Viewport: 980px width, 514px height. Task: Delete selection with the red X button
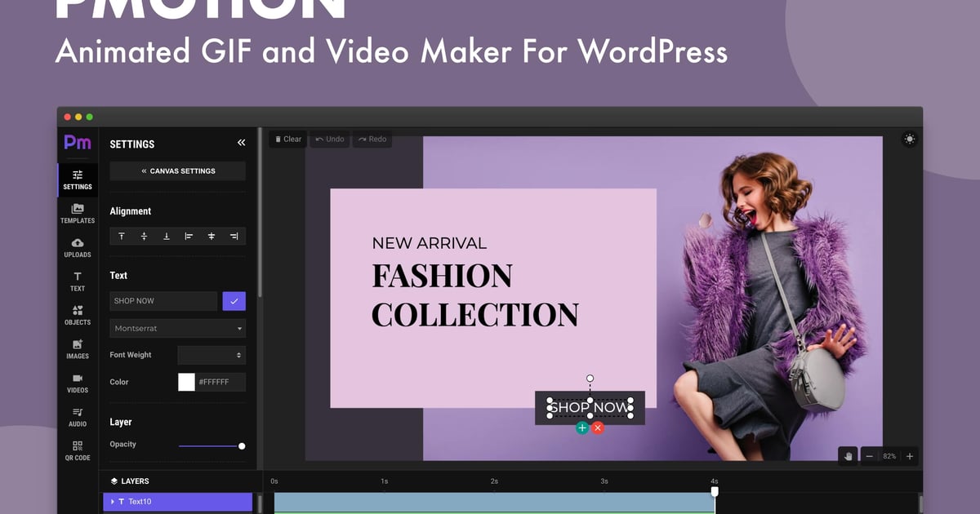(598, 428)
